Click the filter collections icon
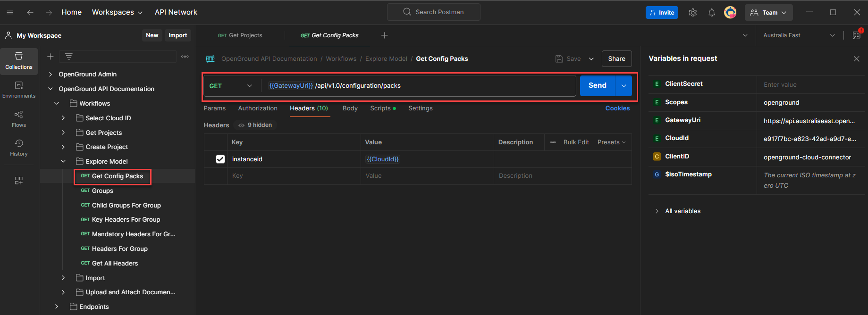This screenshot has height=315, width=868. click(x=69, y=57)
